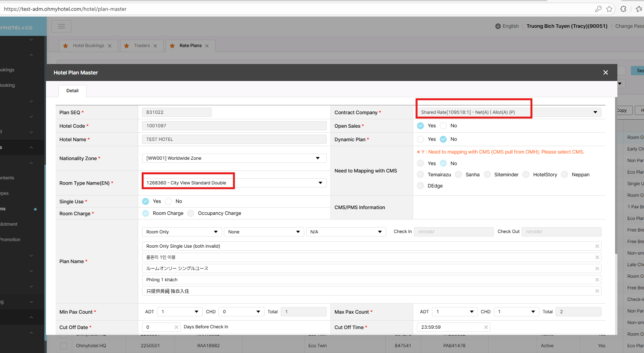Select No for Open Sales

click(x=444, y=126)
